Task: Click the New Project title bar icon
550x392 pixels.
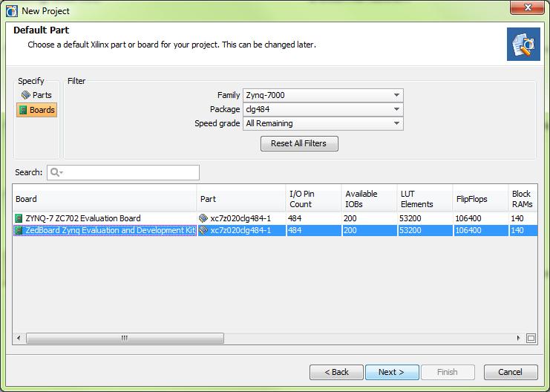Action: point(12,11)
